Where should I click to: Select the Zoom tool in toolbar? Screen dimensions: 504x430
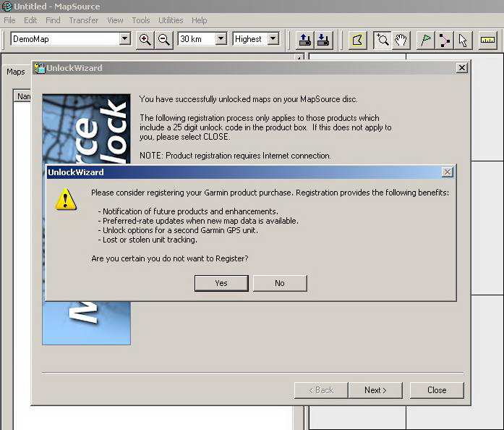click(383, 40)
